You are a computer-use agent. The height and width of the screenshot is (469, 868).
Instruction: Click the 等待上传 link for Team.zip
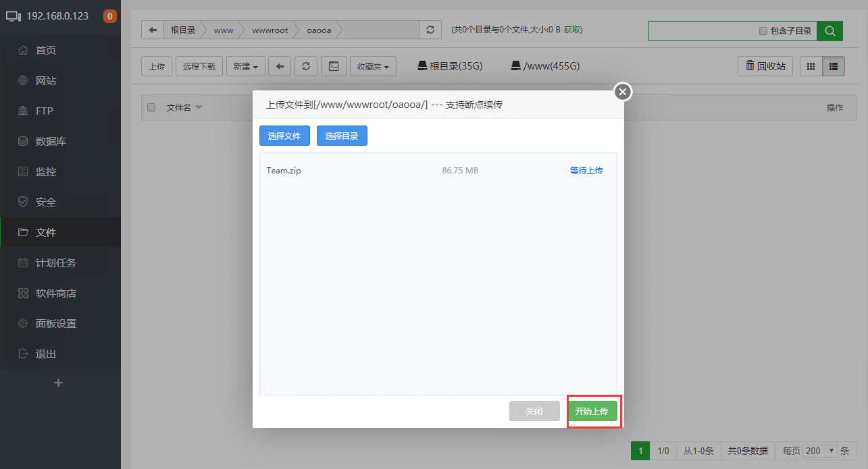coord(586,170)
